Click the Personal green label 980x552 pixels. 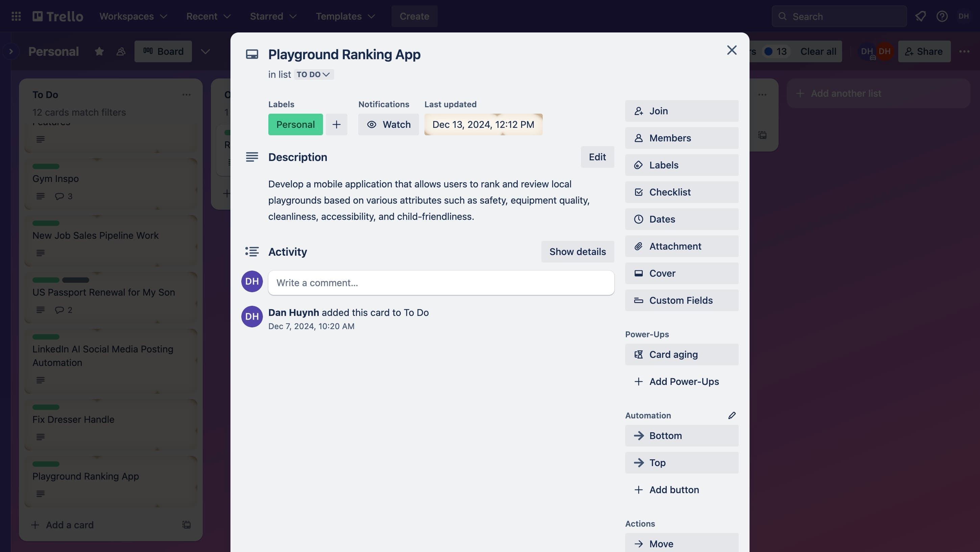pos(296,124)
